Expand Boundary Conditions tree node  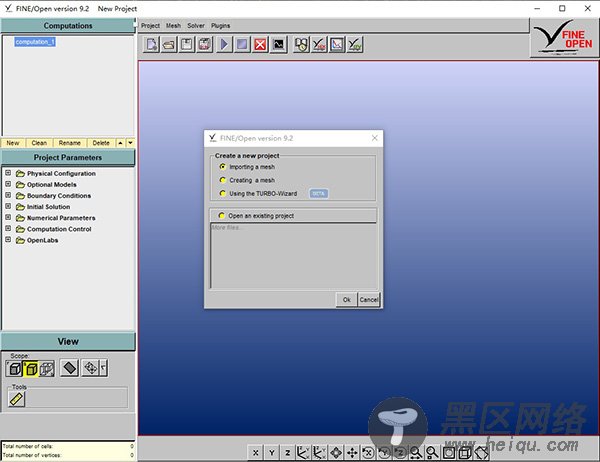tap(8, 195)
